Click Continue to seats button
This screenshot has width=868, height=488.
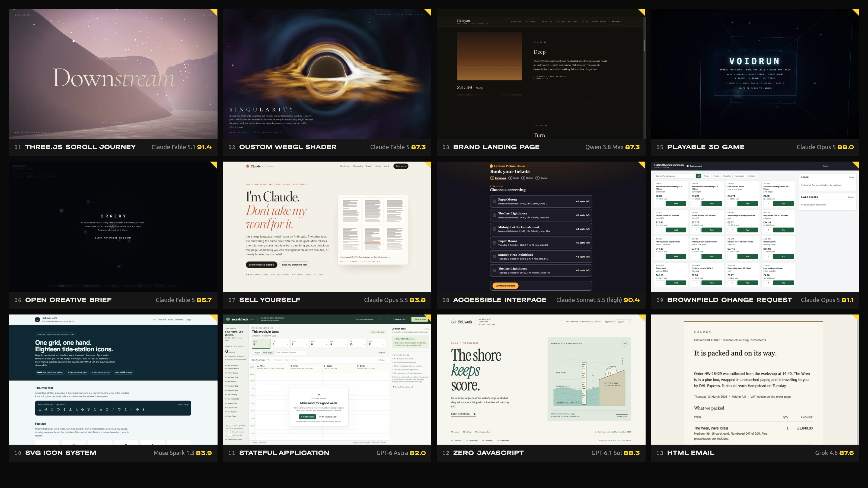[x=505, y=285]
